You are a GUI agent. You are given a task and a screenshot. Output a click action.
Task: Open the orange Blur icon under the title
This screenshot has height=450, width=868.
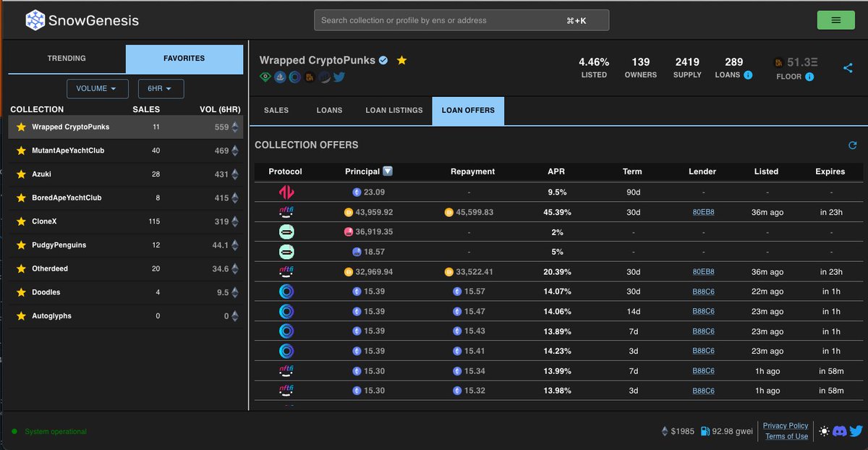tap(309, 77)
